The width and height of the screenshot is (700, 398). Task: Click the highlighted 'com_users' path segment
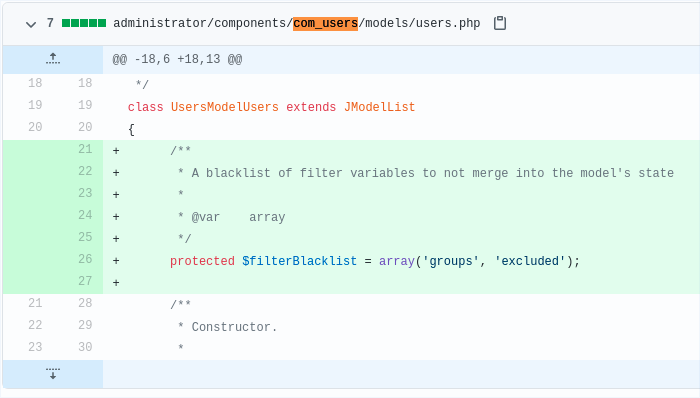(325, 23)
